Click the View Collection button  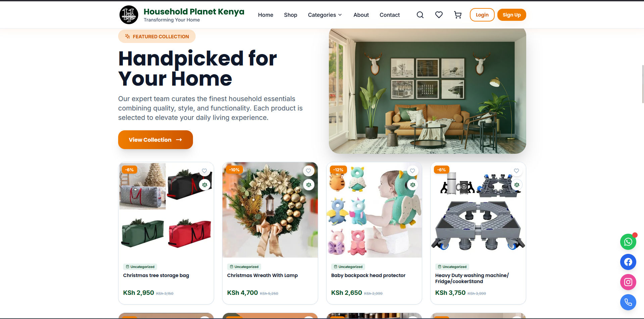(x=155, y=140)
